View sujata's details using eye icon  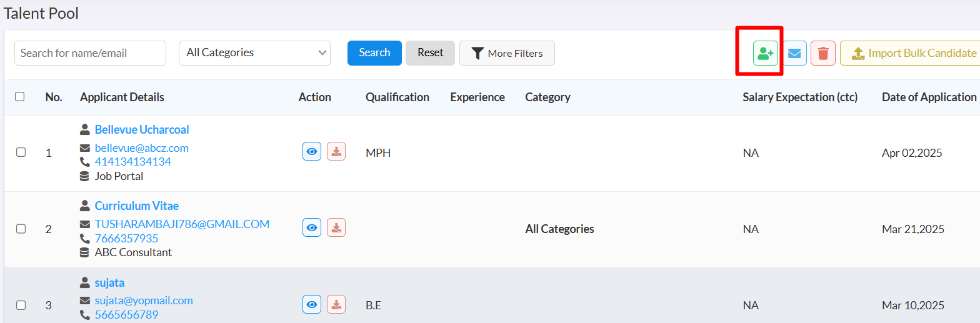(312, 304)
